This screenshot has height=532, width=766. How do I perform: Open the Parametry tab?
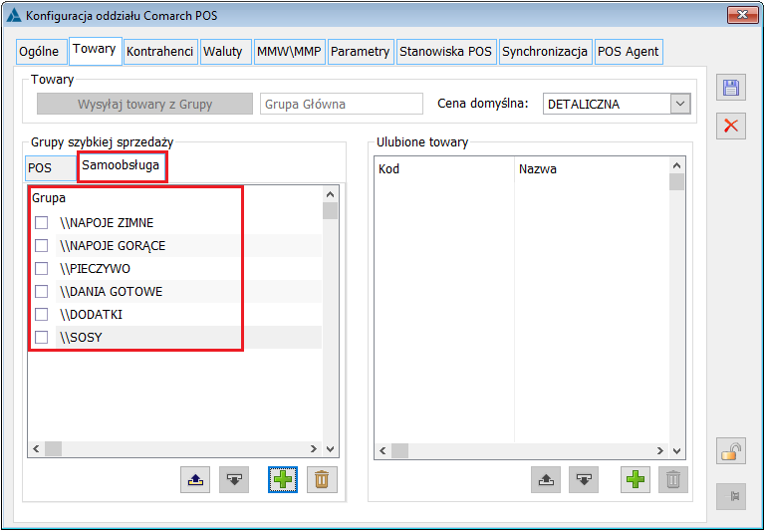tap(361, 51)
